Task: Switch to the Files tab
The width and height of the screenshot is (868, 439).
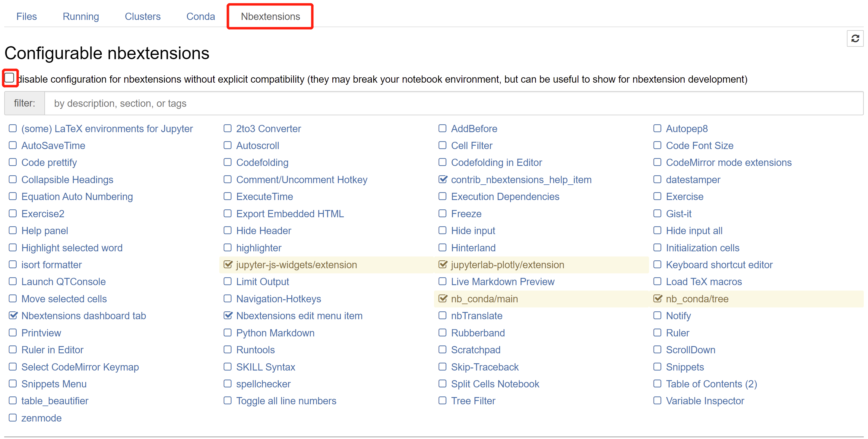Action: click(x=26, y=16)
